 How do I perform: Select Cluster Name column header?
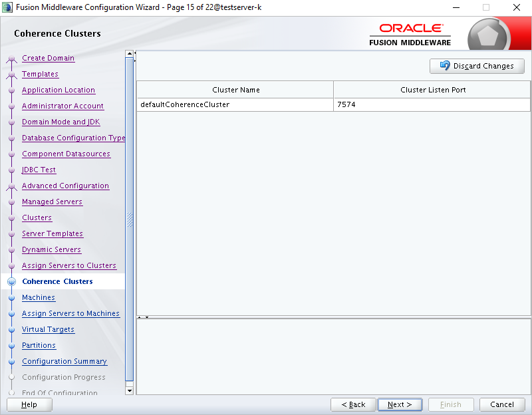[x=235, y=90]
